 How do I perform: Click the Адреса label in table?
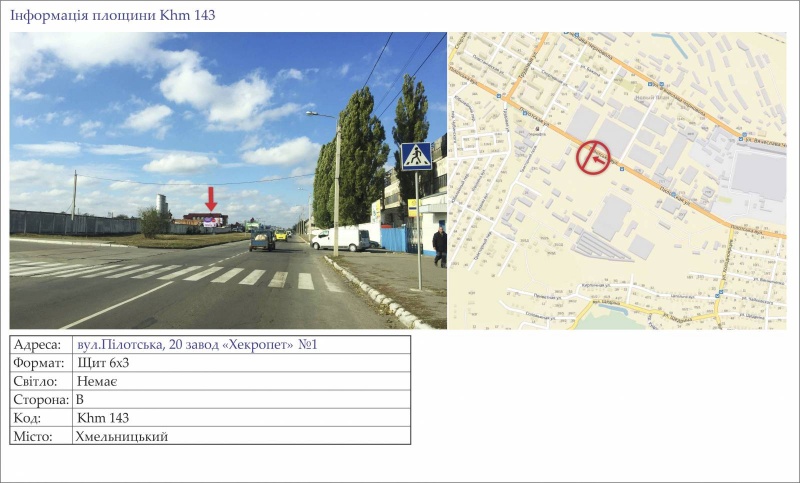37,345
